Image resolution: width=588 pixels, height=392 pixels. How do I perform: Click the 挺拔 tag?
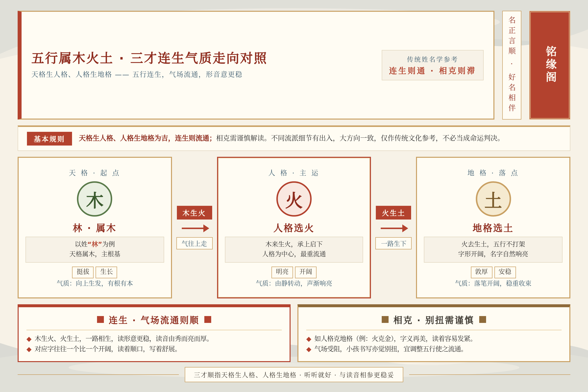(x=83, y=272)
